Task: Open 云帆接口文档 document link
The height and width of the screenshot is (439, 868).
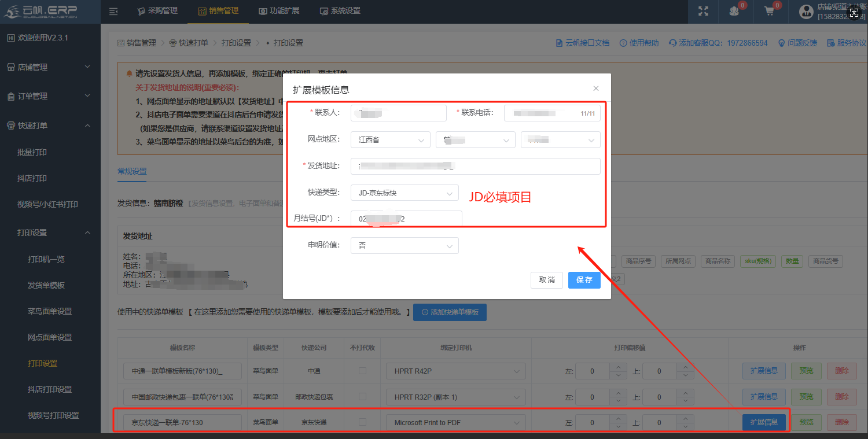Action: pos(582,43)
